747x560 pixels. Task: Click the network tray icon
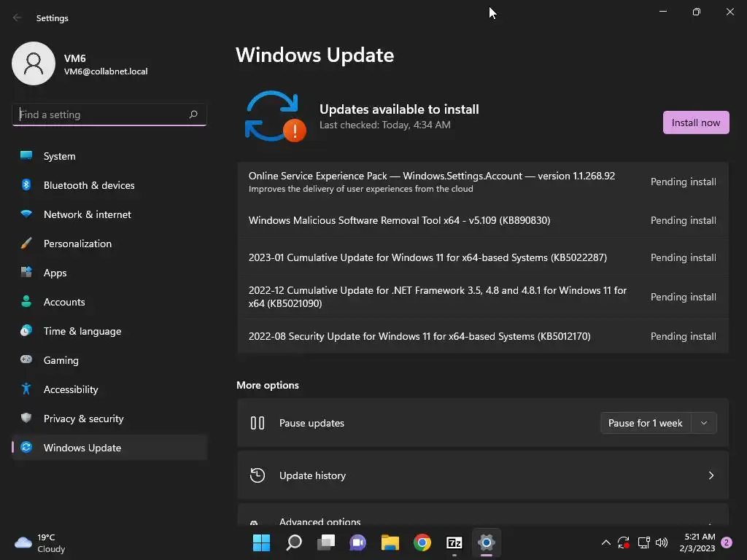point(643,542)
